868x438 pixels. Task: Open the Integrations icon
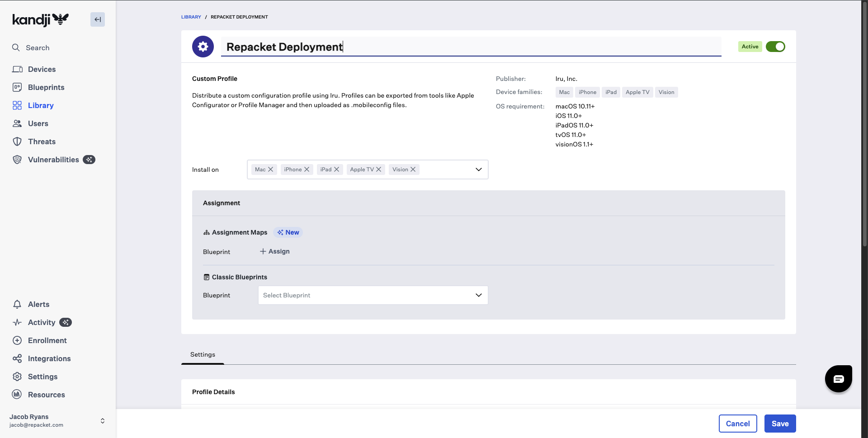pyautogui.click(x=17, y=358)
